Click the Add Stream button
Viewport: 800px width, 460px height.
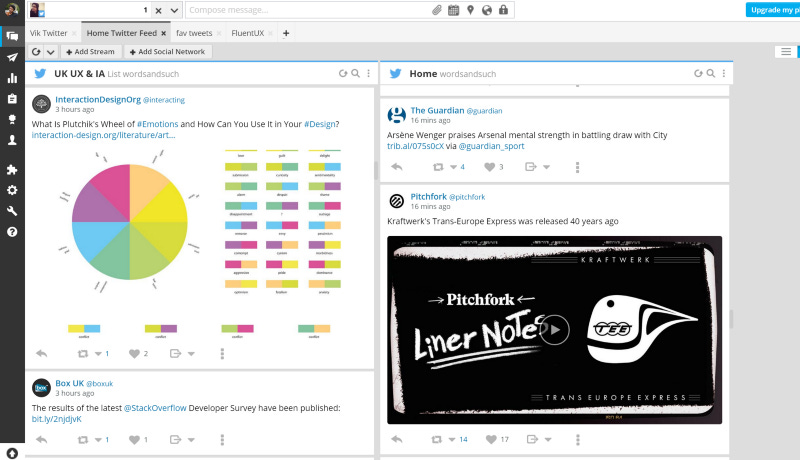[90, 52]
